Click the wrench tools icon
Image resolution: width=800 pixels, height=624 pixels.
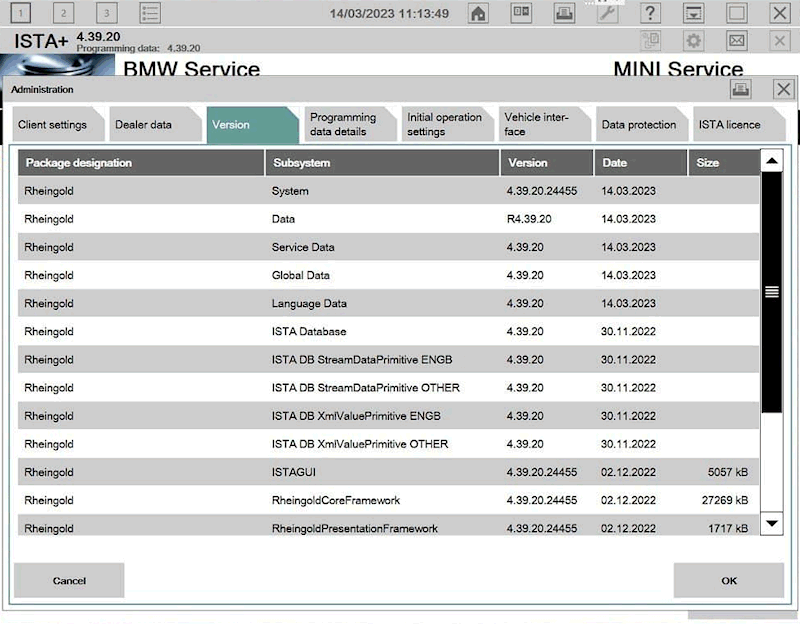pyautogui.click(x=607, y=13)
